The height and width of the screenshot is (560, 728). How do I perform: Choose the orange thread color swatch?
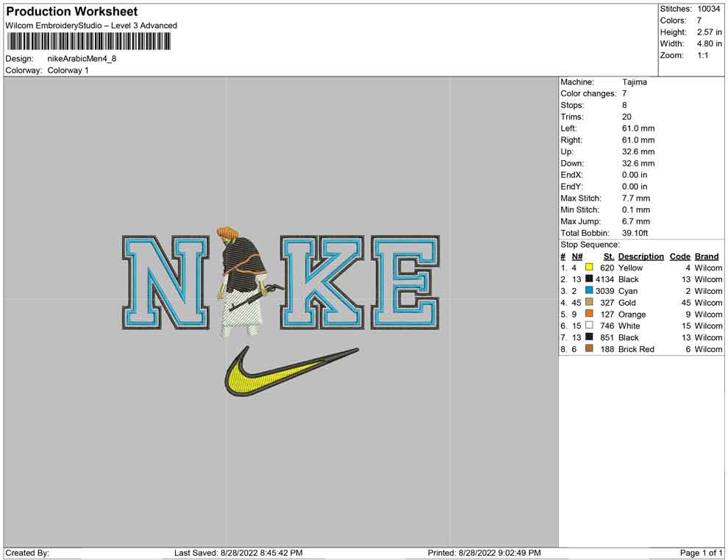click(x=589, y=315)
